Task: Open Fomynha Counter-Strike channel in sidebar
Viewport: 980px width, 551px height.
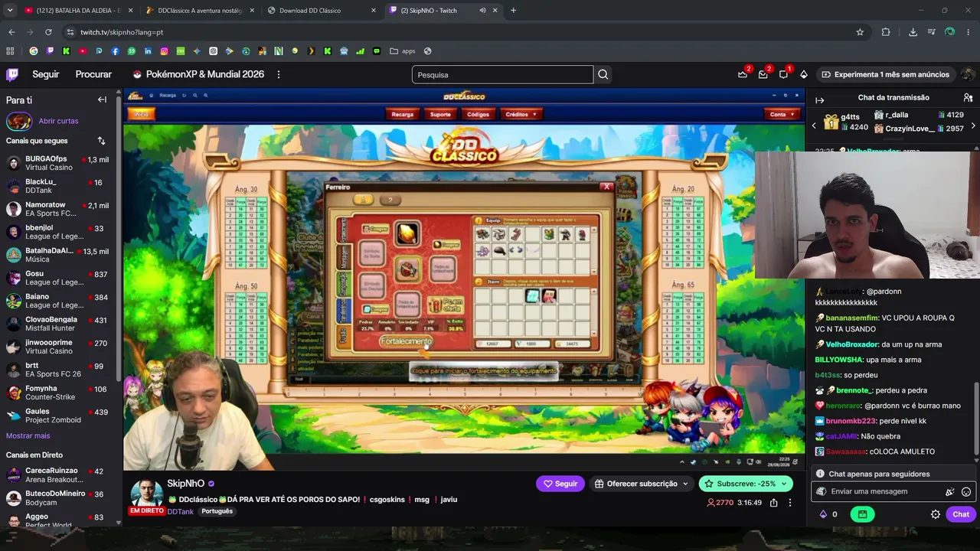Action: pos(60,393)
